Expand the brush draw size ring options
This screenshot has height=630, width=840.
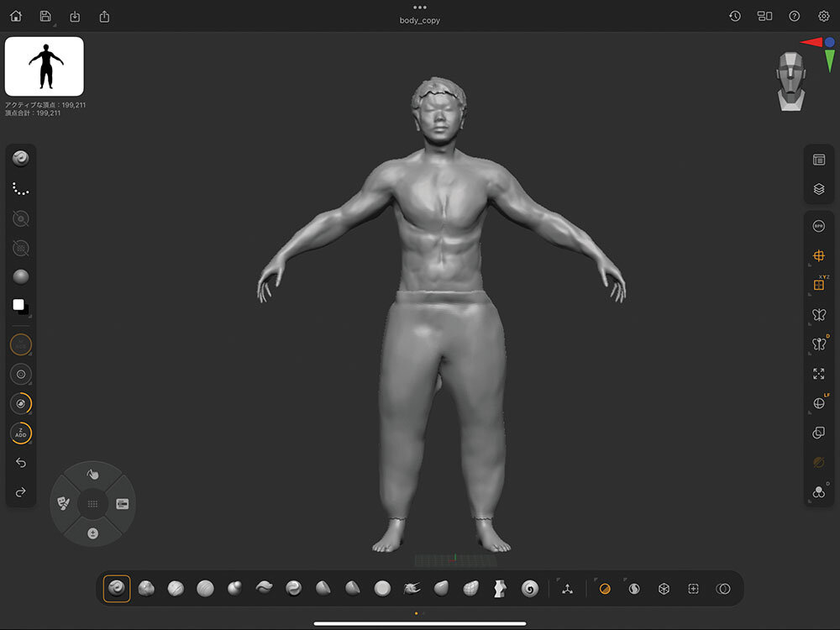click(21, 344)
